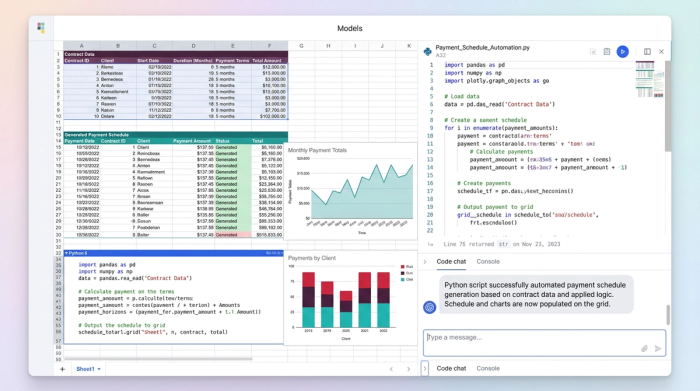The width and height of the screenshot is (700, 391).
Task: Select row 1 header
Action: (x=58, y=54)
